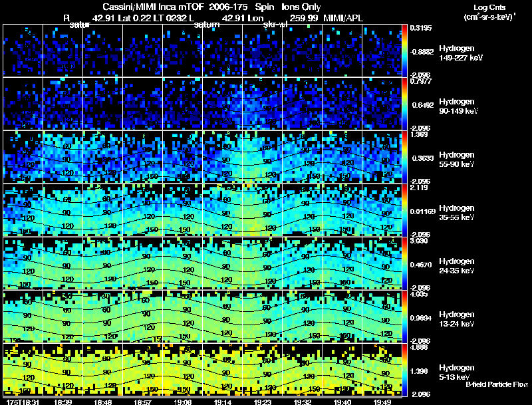Click the colorbar value '4.888'
This screenshot has height=405, width=532.
click(x=419, y=348)
